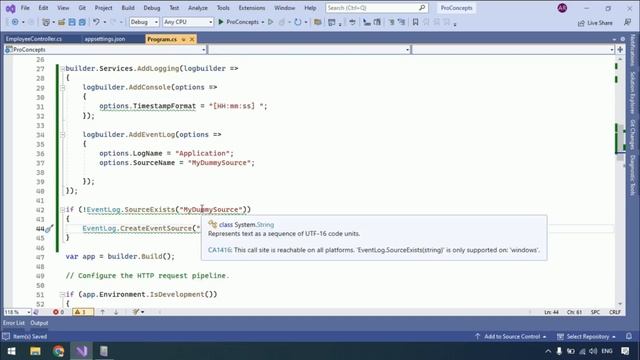Open Windows Start menu
The width and height of the screenshot is (640, 360).
click(x=11, y=351)
